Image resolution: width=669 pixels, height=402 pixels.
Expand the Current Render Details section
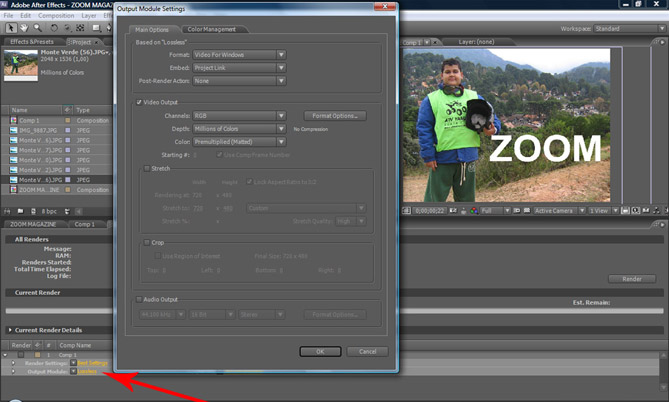click(x=10, y=329)
